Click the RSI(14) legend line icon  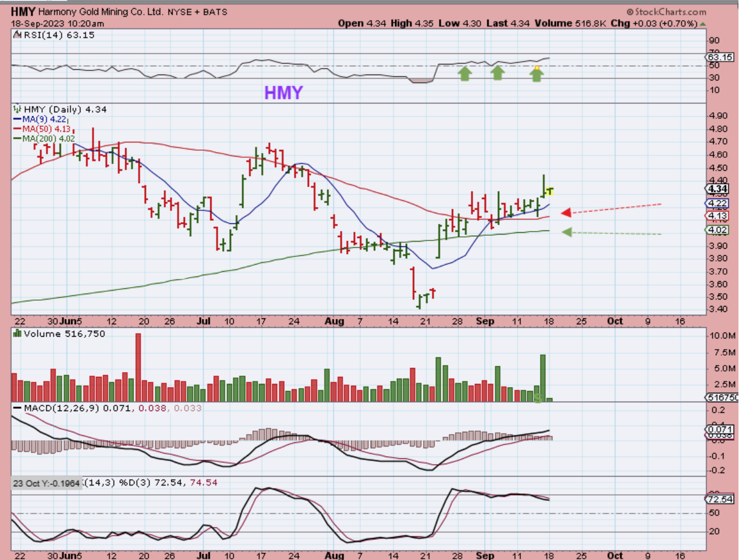pyautogui.click(x=17, y=35)
